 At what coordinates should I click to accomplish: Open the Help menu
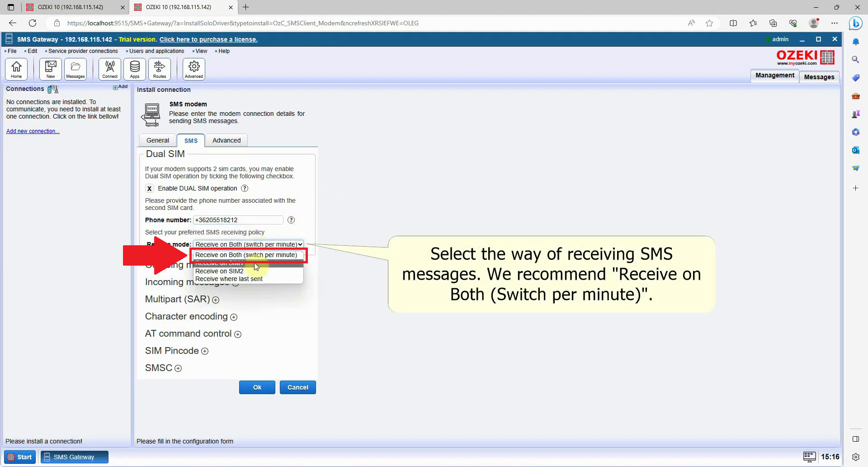point(223,51)
